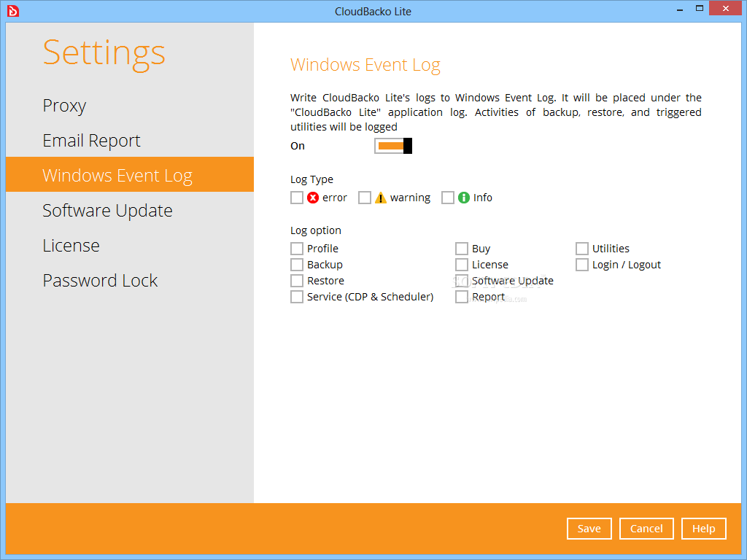The width and height of the screenshot is (747, 560).
Task: Select Windows Event Log in the sidebar
Action: click(x=130, y=175)
